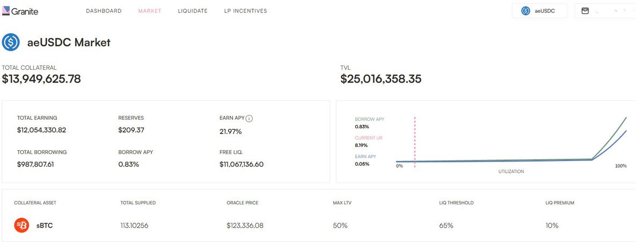Click the 100% utilization axis mark
The width and height of the screenshot is (644, 242).
(621, 166)
